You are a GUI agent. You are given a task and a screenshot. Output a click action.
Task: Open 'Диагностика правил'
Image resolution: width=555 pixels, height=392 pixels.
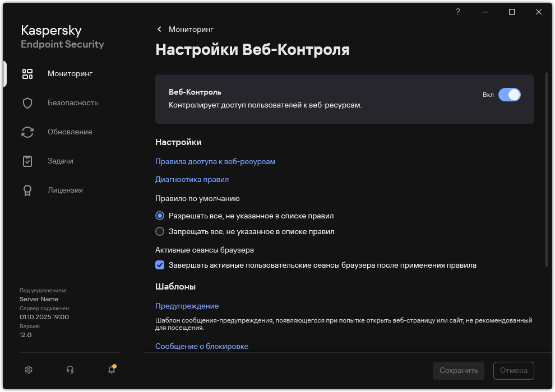pos(192,179)
